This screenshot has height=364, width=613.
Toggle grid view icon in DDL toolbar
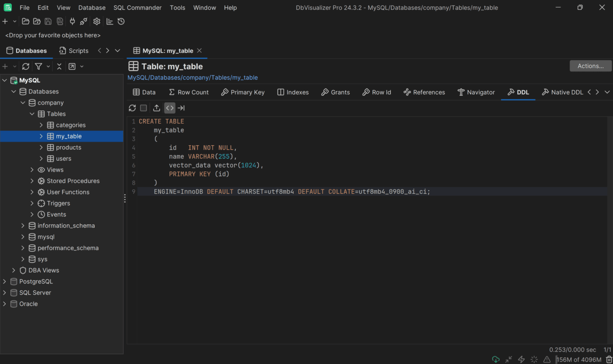point(143,108)
